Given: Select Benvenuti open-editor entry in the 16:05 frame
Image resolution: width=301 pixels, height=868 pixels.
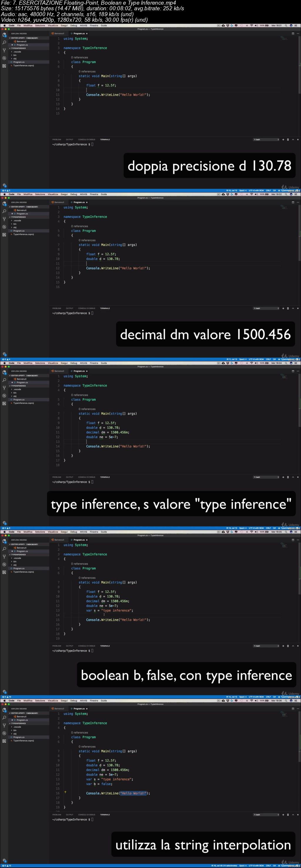Looking at the screenshot, I should pyautogui.click(x=21, y=548).
